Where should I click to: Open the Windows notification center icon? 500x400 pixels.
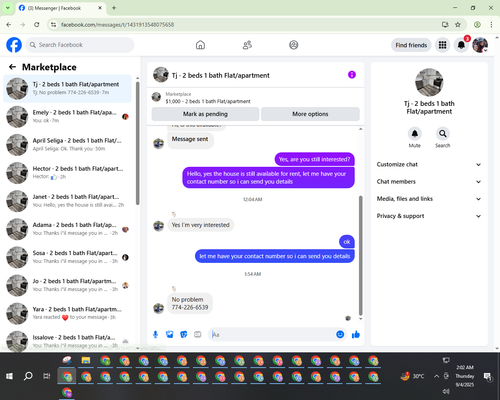point(487,376)
